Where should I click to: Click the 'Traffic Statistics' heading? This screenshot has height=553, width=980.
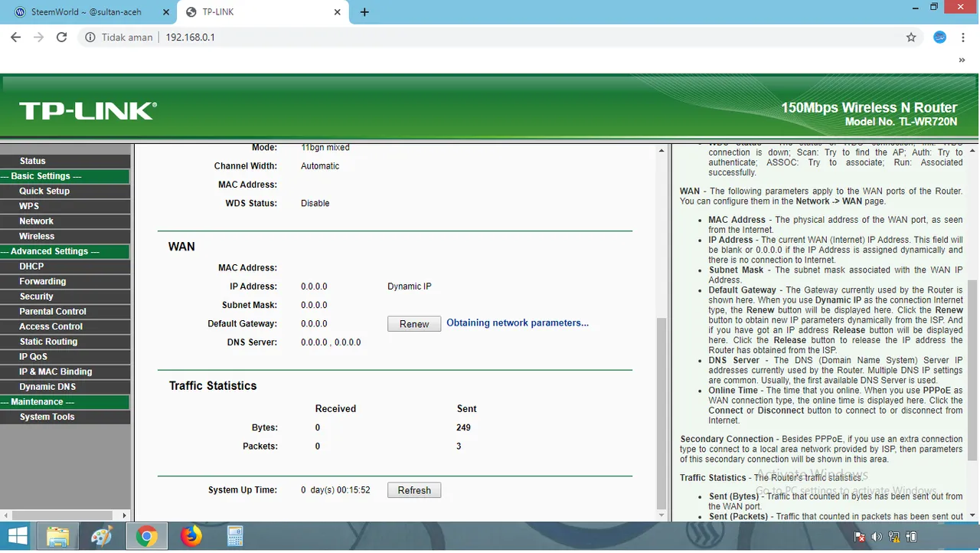[x=213, y=386]
